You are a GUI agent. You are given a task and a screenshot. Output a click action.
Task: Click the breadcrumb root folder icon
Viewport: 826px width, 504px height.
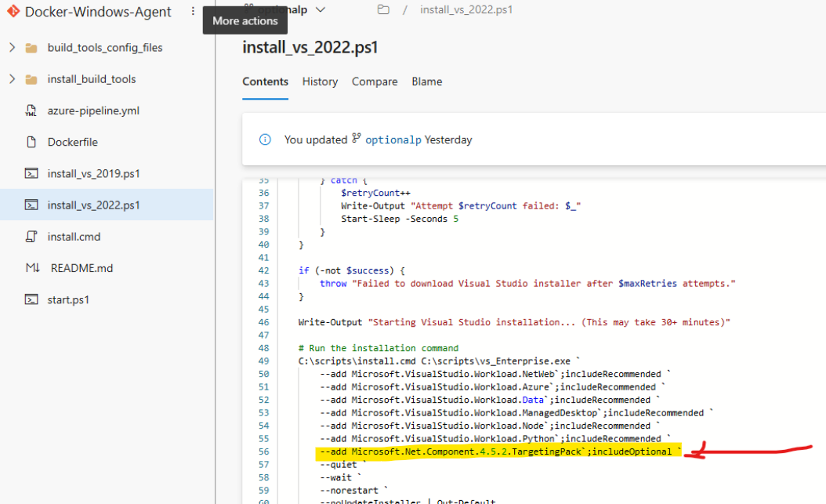point(383,9)
